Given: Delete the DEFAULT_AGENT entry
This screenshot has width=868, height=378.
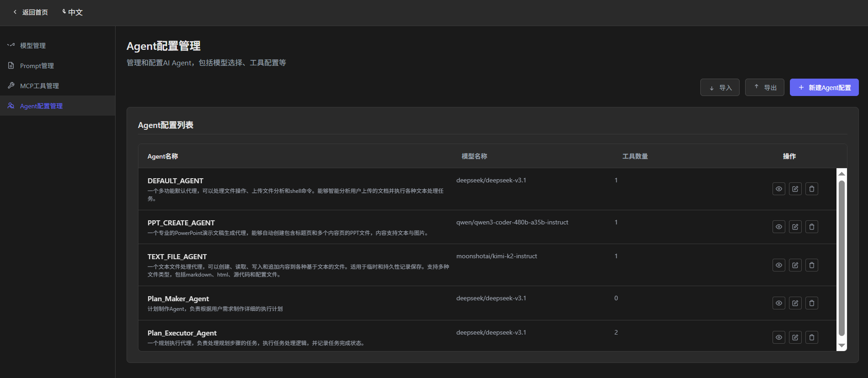Looking at the screenshot, I should 812,189.
